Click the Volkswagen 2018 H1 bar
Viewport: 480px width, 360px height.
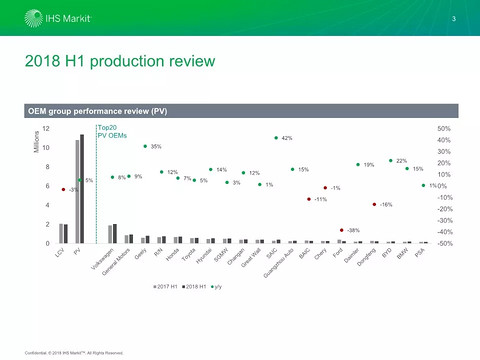pos(115,233)
